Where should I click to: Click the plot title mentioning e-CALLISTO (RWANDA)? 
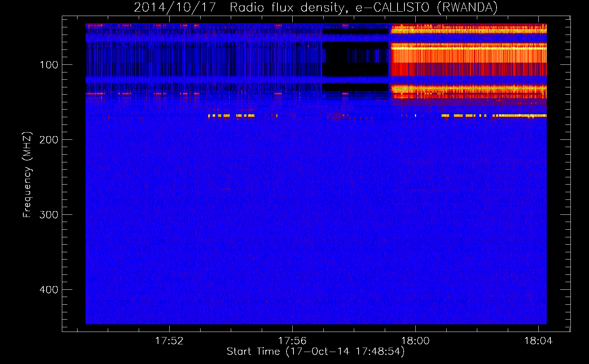click(x=316, y=8)
